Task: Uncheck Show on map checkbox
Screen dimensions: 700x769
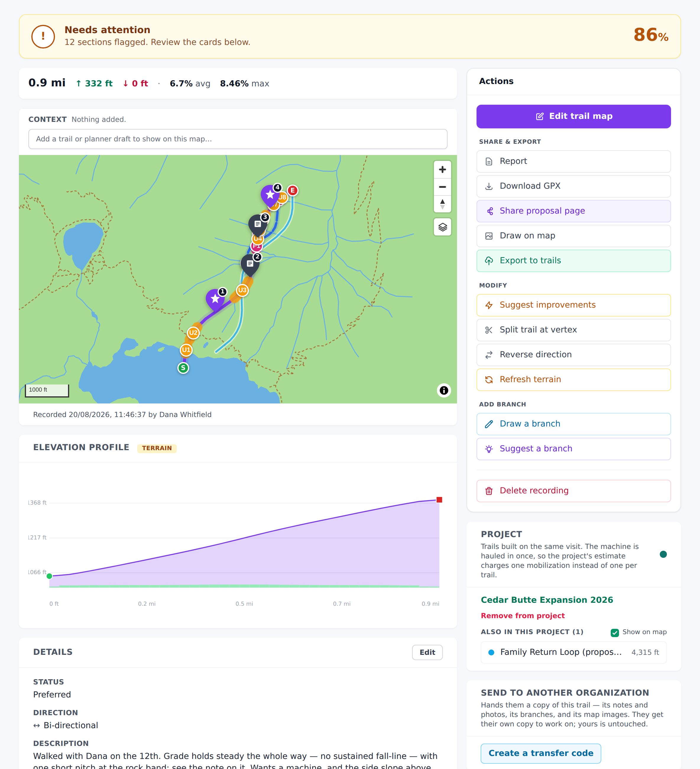Action: click(x=615, y=632)
